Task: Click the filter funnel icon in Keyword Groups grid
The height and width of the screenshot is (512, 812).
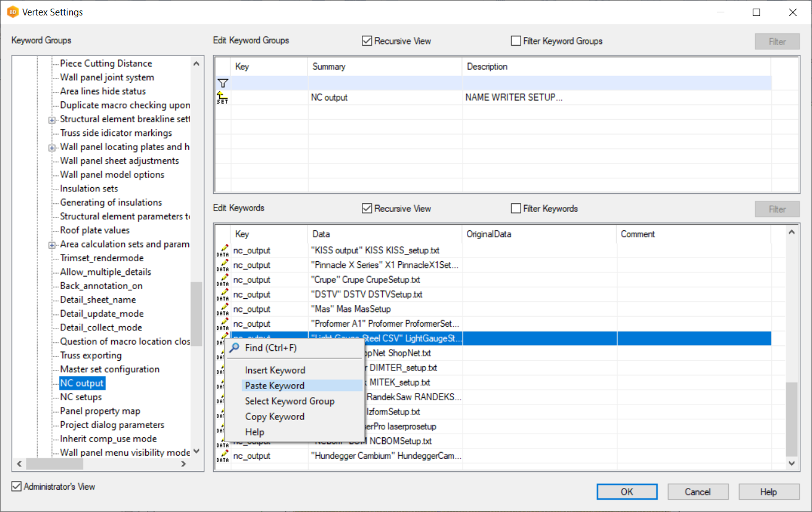Action: point(223,83)
